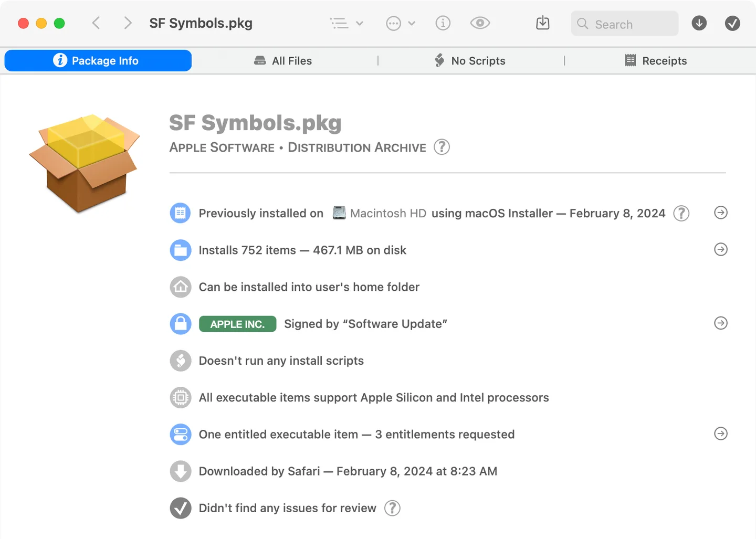Click the export tray toolbar icon
756x539 pixels.
[x=543, y=23]
